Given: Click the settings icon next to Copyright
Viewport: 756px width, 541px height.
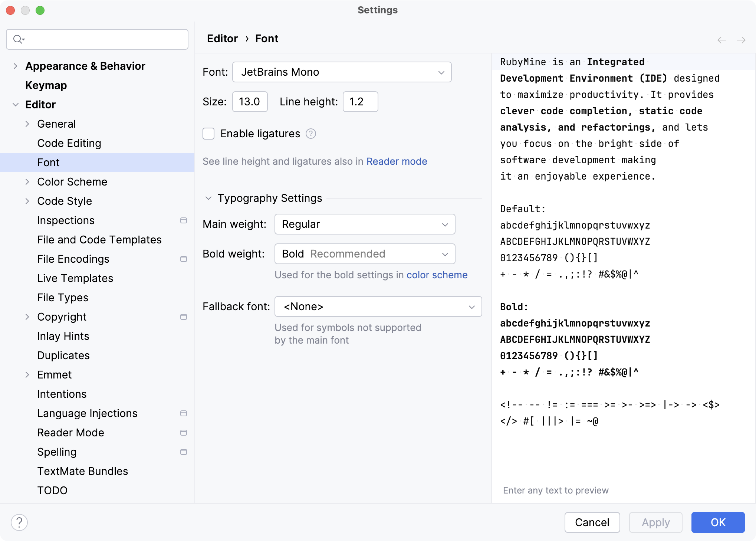Looking at the screenshot, I should click(183, 317).
